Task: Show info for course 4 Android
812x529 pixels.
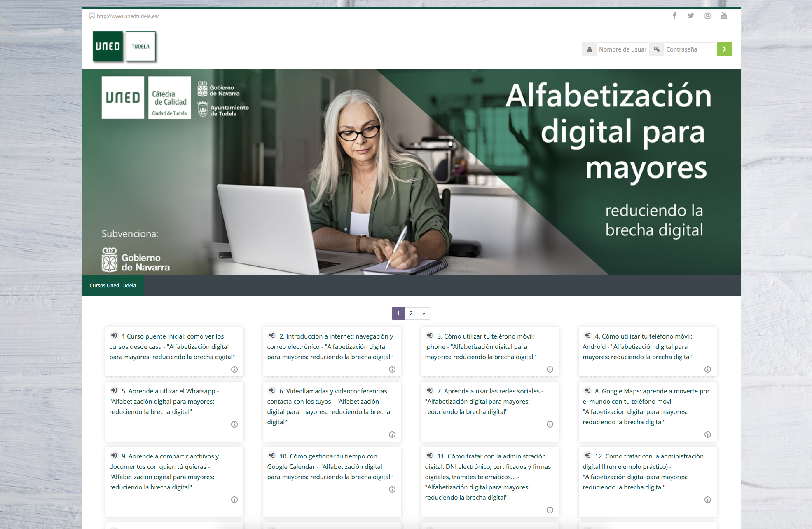Action: [x=708, y=369]
